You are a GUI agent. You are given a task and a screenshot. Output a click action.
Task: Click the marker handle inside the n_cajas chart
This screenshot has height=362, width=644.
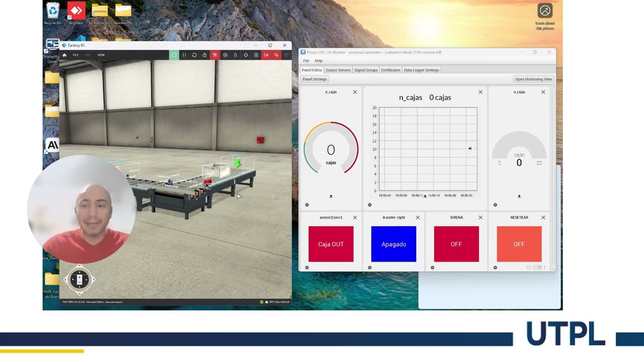click(x=470, y=148)
